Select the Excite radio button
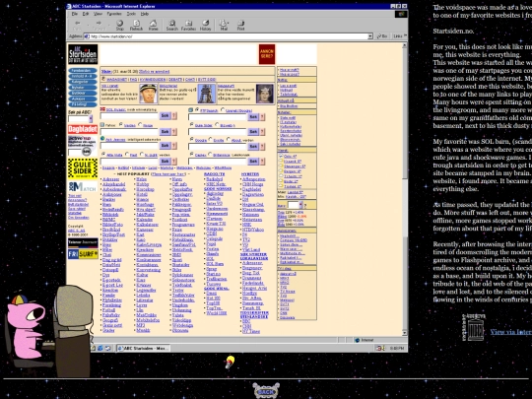532x399 pixels. (x=211, y=140)
